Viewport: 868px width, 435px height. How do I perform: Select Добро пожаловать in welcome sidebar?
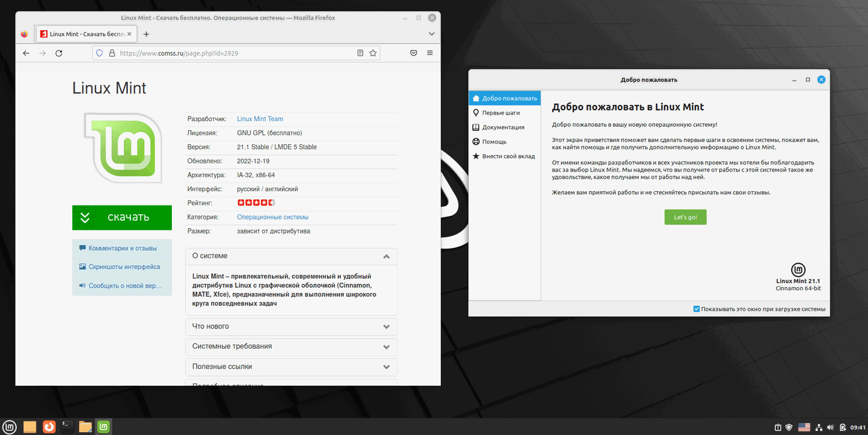pyautogui.click(x=505, y=98)
